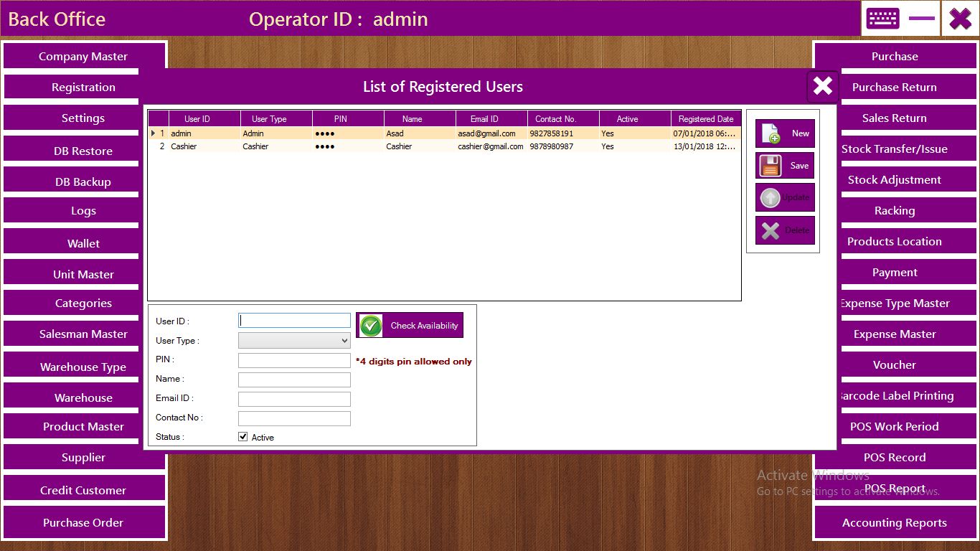Click the Email ID input field
The image size is (980, 551).
(294, 399)
